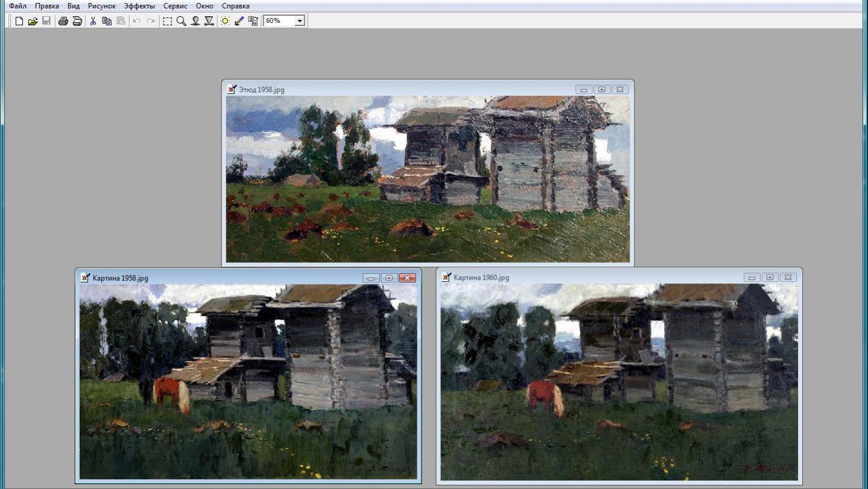The image size is (868, 489).
Task: Click the Этюд 1958.jpg title bar
Action: tap(428, 89)
